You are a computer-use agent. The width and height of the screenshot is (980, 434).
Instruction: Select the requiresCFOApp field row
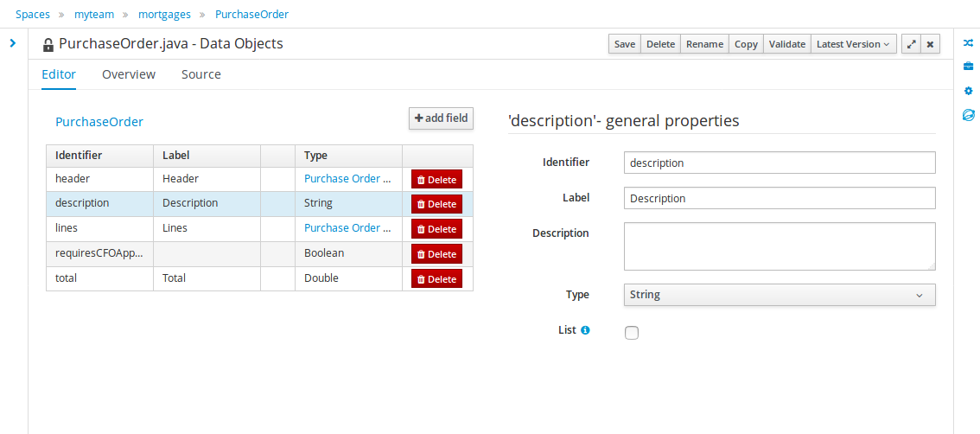click(x=99, y=253)
